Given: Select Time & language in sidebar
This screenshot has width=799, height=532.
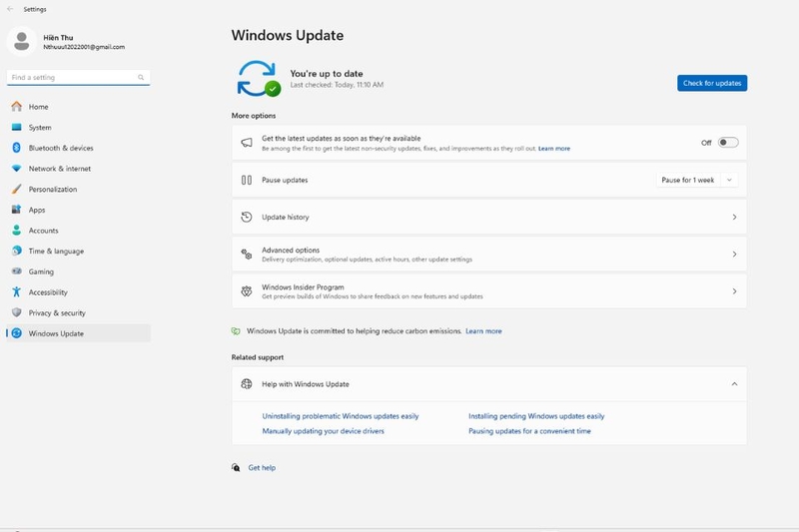Looking at the screenshot, I should 79,251.
